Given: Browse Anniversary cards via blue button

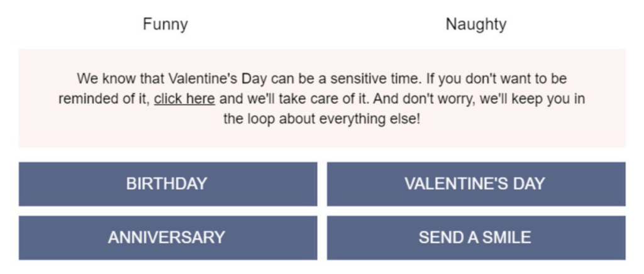Looking at the screenshot, I should click(x=167, y=238).
